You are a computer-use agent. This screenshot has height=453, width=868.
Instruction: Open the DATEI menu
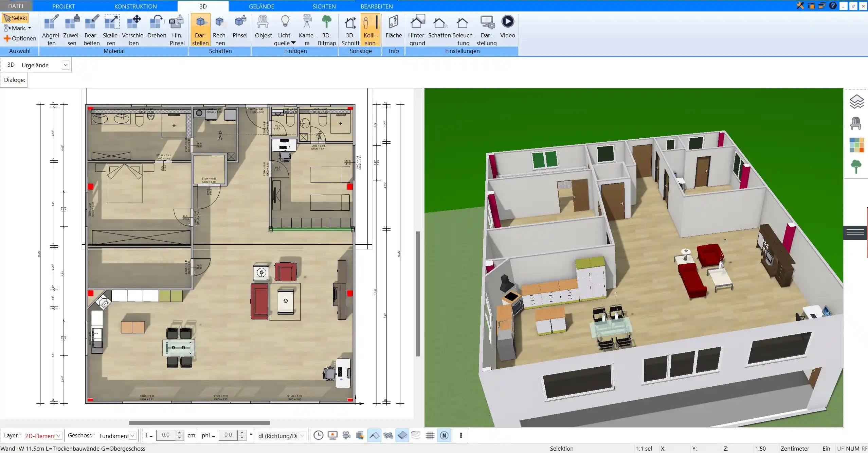(16, 6)
